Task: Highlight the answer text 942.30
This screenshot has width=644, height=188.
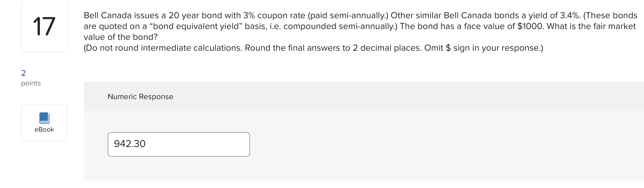Action: pyautogui.click(x=130, y=144)
